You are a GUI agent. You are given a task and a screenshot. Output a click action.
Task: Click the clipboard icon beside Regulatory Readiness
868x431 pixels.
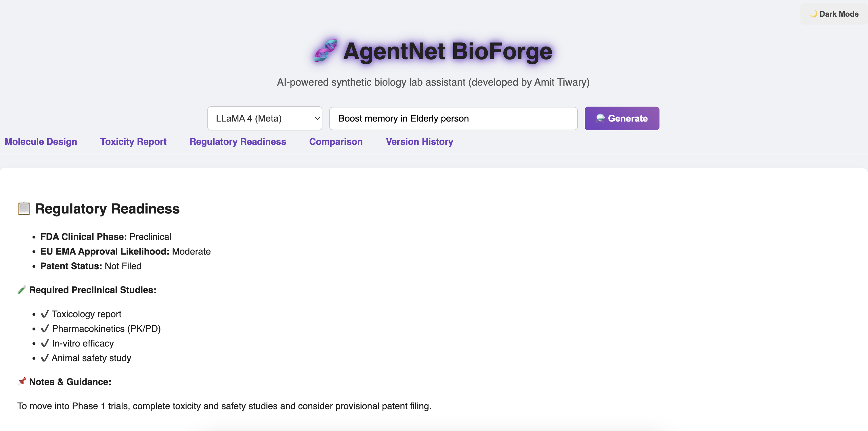[24, 209]
